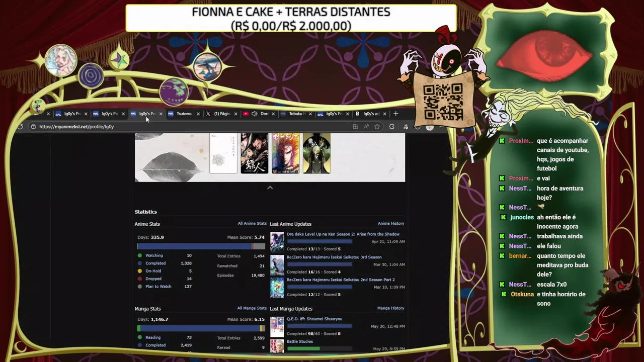Open Re:Zero 3rd Season title link
Viewport: 644px width, 362px height.
334,257
